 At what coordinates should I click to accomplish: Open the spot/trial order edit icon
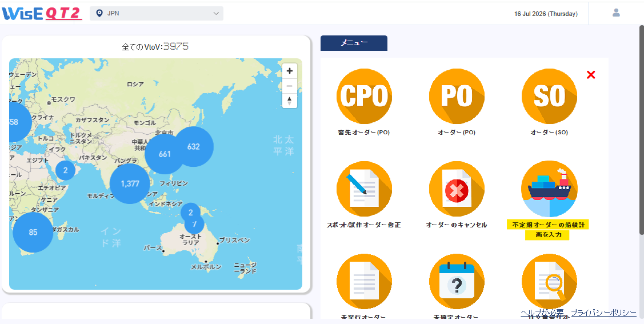[x=364, y=189]
